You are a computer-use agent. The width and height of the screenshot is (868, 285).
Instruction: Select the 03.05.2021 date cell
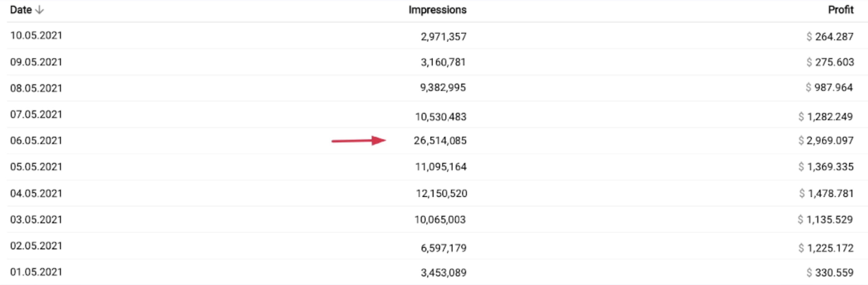pos(36,219)
